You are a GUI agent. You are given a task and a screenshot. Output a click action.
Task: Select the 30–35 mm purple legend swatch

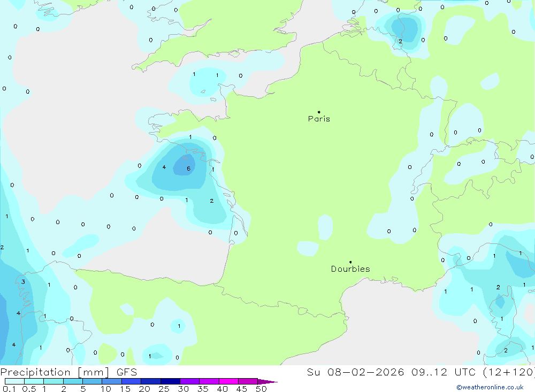189,381
